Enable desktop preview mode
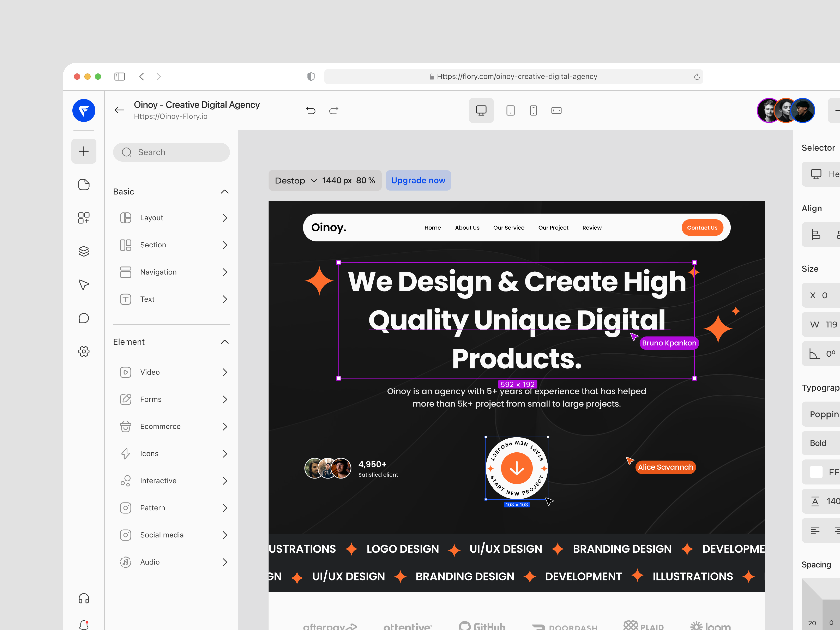 [481, 111]
